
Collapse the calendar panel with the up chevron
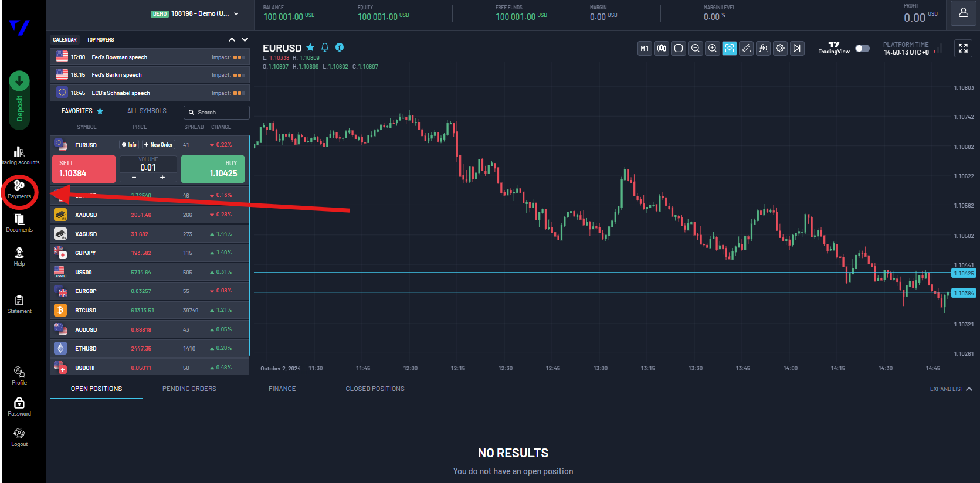point(232,40)
